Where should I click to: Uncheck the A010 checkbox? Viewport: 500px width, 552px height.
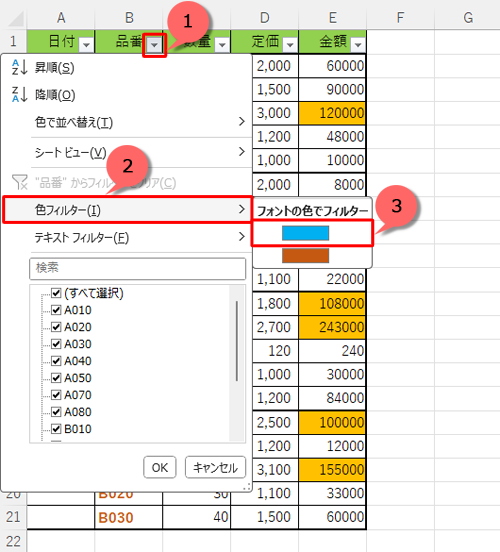pyautogui.click(x=56, y=310)
